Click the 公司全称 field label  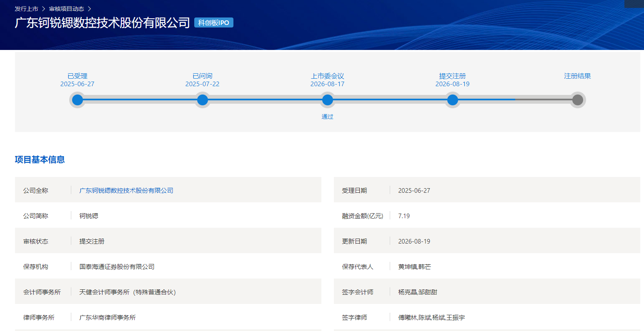tap(36, 191)
